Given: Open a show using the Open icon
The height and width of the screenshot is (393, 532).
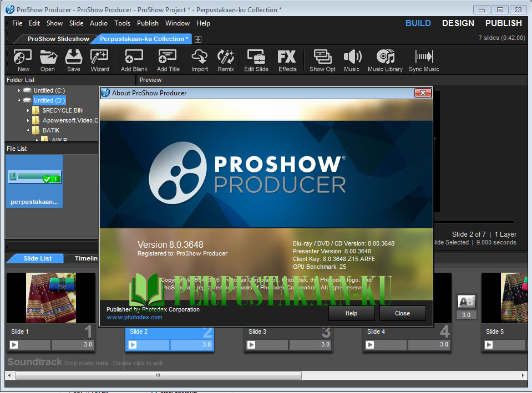Looking at the screenshot, I should click(x=48, y=60).
